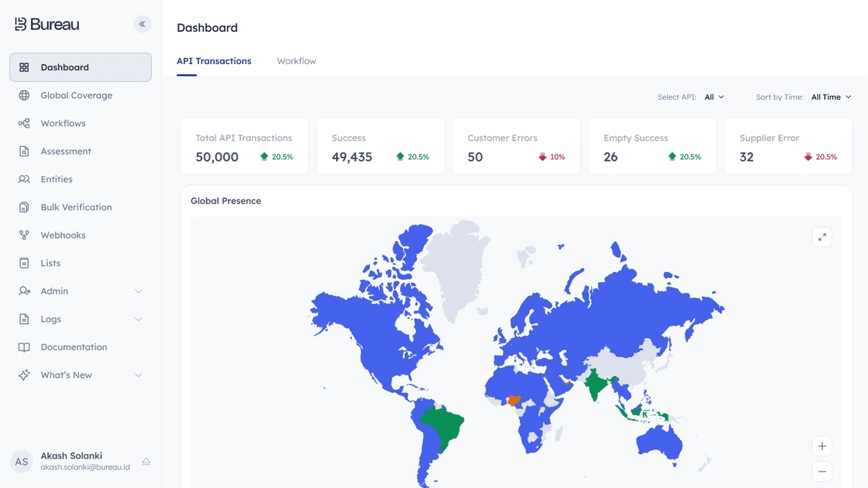Viewport: 868px width, 488px height.
Task: Expand the What's New submenu chevron
Action: pos(138,376)
